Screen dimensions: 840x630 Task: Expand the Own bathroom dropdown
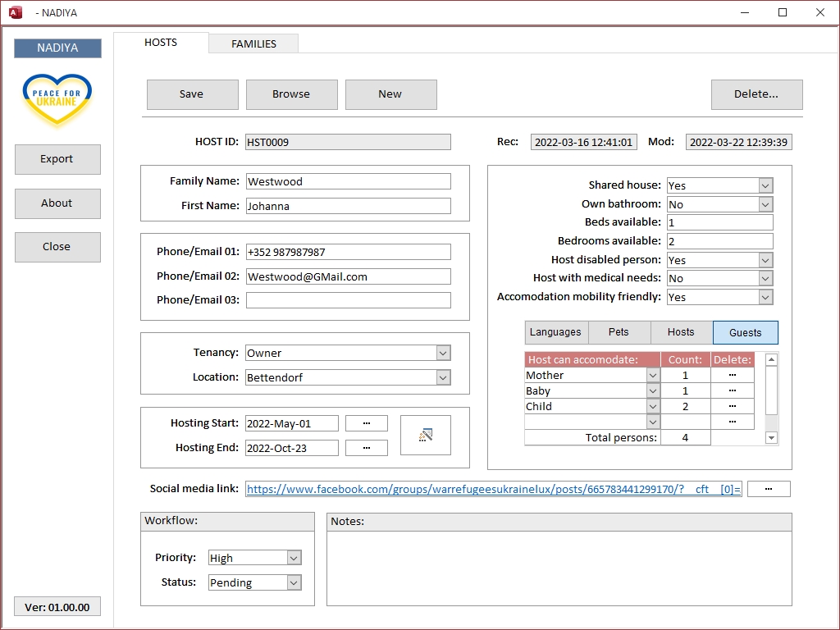765,204
